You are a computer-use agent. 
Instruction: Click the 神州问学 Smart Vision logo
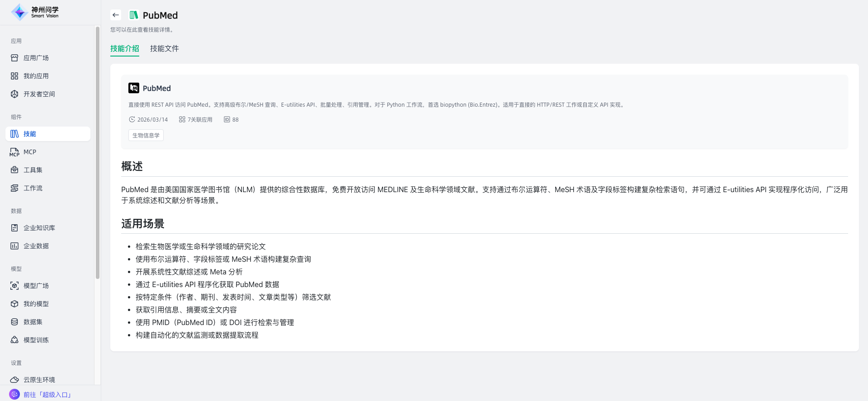pos(35,12)
